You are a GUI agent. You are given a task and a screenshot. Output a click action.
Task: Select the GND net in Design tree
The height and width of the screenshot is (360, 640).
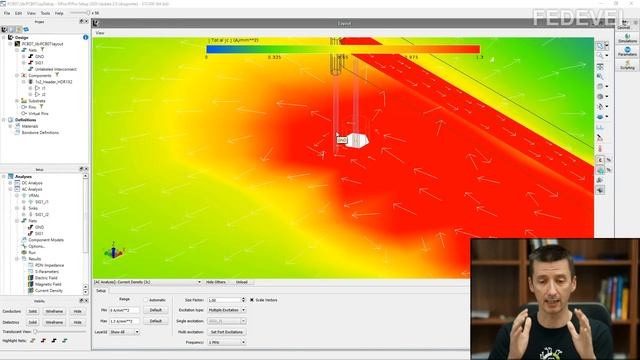click(x=39, y=56)
